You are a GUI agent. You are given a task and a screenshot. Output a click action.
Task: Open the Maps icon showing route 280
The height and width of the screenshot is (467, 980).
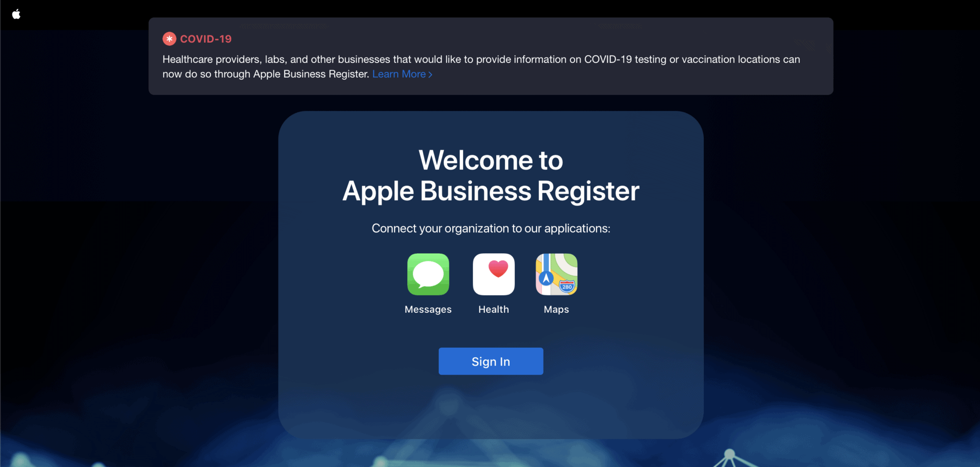(556, 274)
